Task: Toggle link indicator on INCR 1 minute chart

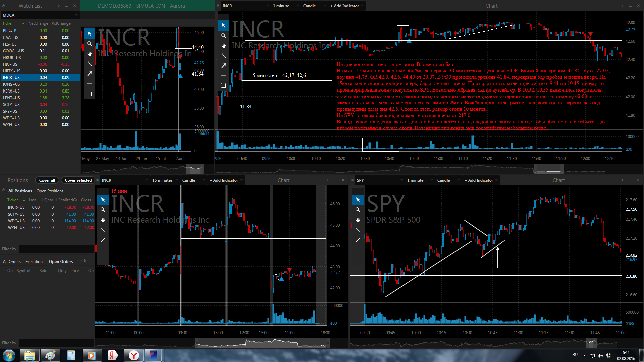Action: click(x=218, y=6)
